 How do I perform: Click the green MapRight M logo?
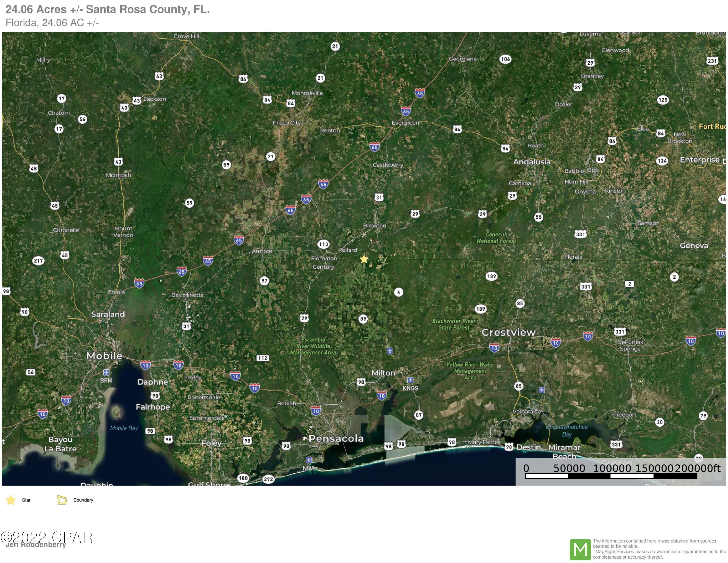pos(580,550)
